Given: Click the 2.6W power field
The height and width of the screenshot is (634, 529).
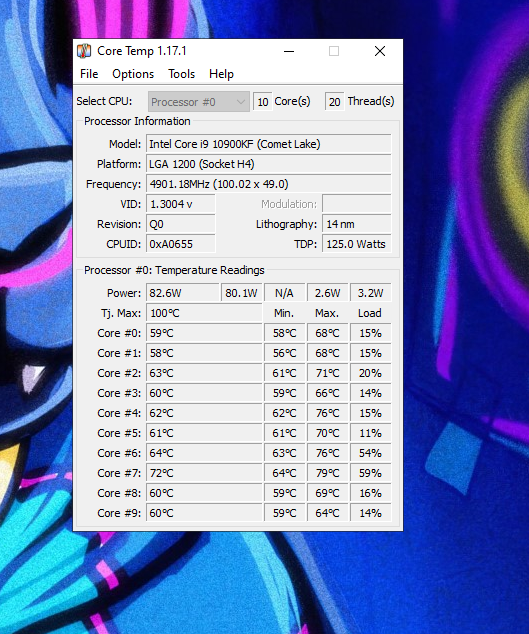Looking at the screenshot, I should [328, 293].
